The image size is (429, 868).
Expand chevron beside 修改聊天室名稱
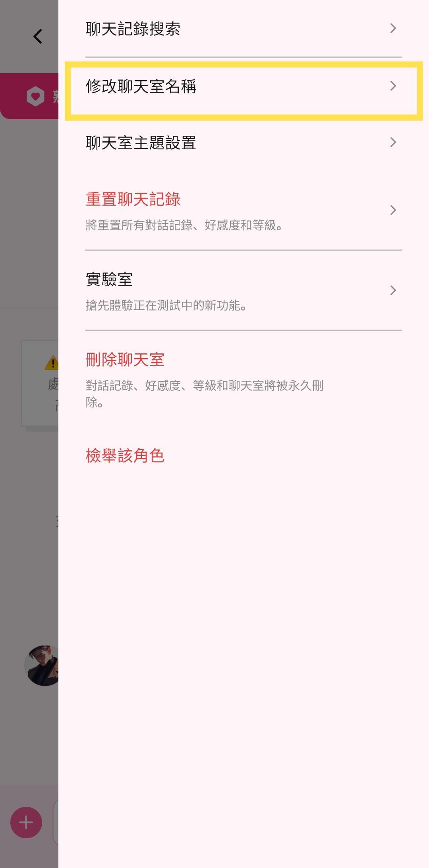(x=393, y=86)
